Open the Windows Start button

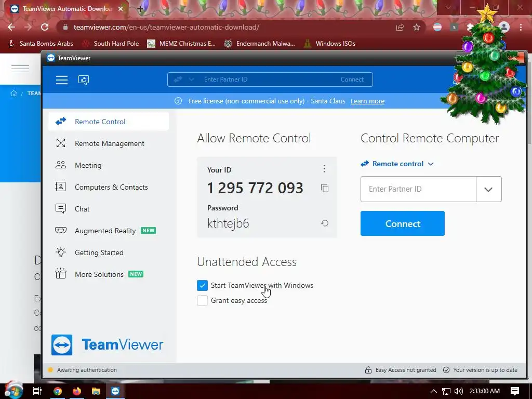click(x=14, y=391)
